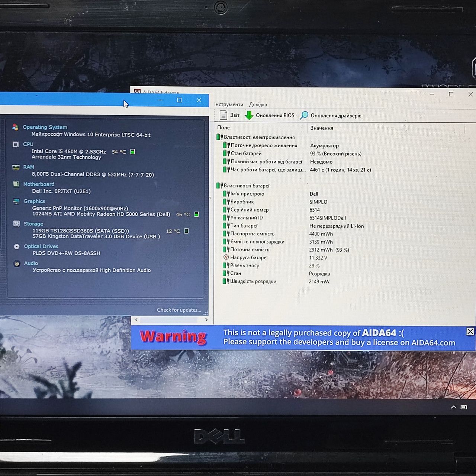Select the Серійний номер field

point(250,210)
